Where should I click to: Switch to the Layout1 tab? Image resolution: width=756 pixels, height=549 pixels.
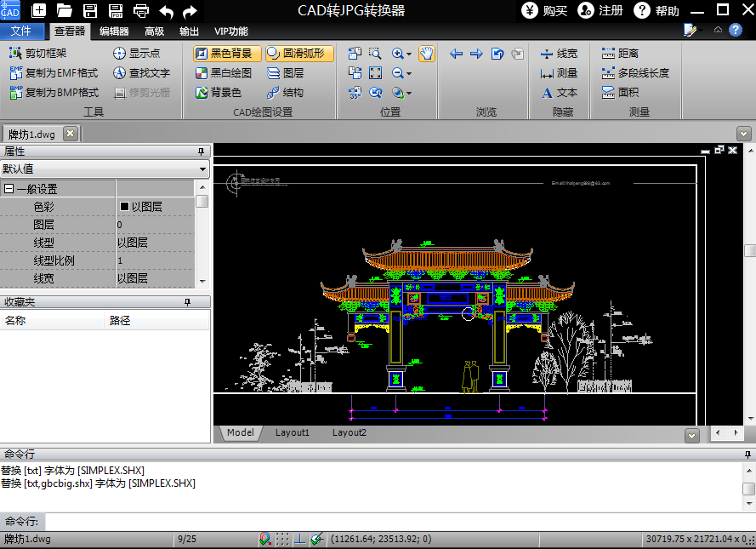pyautogui.click(x=292, y=433)
